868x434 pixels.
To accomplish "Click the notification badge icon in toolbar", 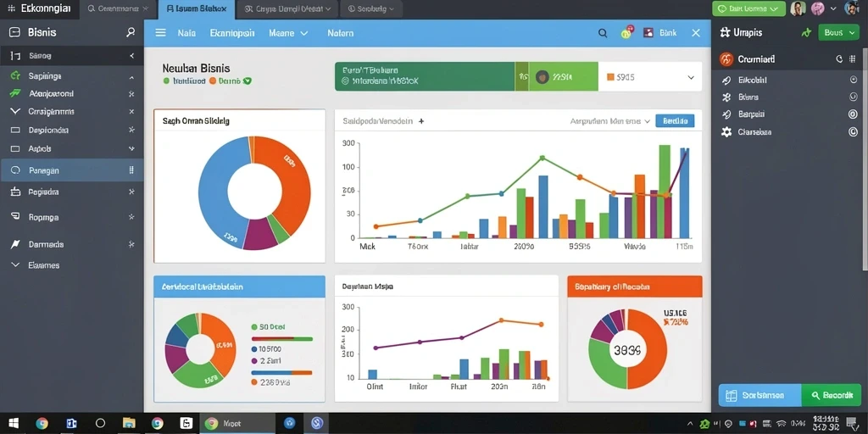I will pos(626,33).
